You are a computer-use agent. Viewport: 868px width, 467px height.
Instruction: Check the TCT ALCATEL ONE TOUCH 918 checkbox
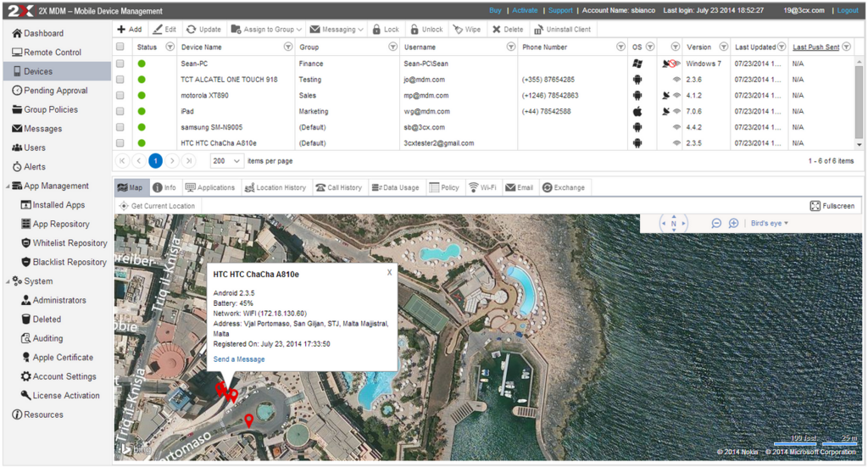click(120, 80)
